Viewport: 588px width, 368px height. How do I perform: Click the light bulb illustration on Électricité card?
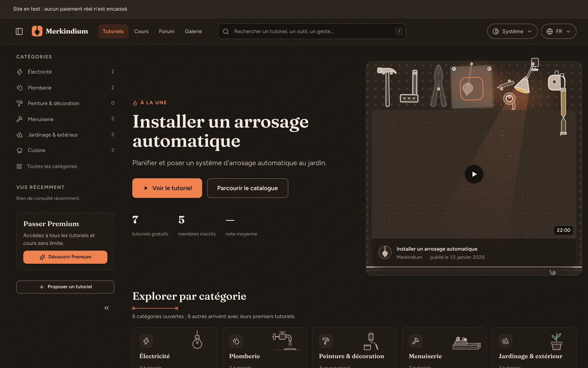coord(197,340)
